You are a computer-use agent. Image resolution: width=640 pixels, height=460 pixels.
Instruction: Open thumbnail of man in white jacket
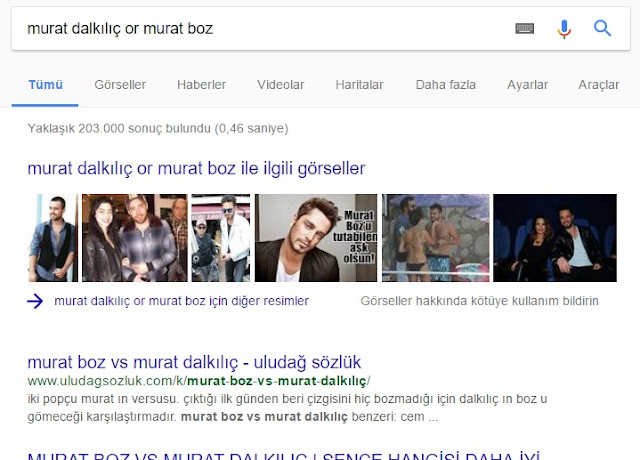point(221,238)
